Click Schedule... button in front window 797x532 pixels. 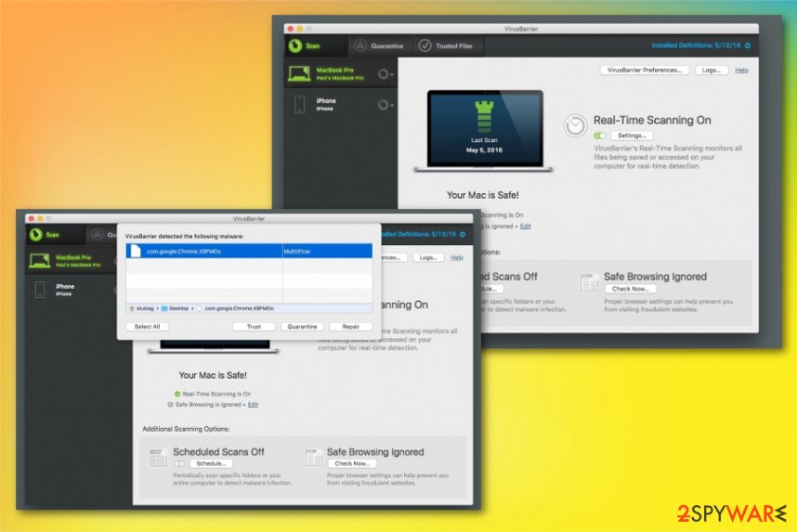tap(211, 463)
